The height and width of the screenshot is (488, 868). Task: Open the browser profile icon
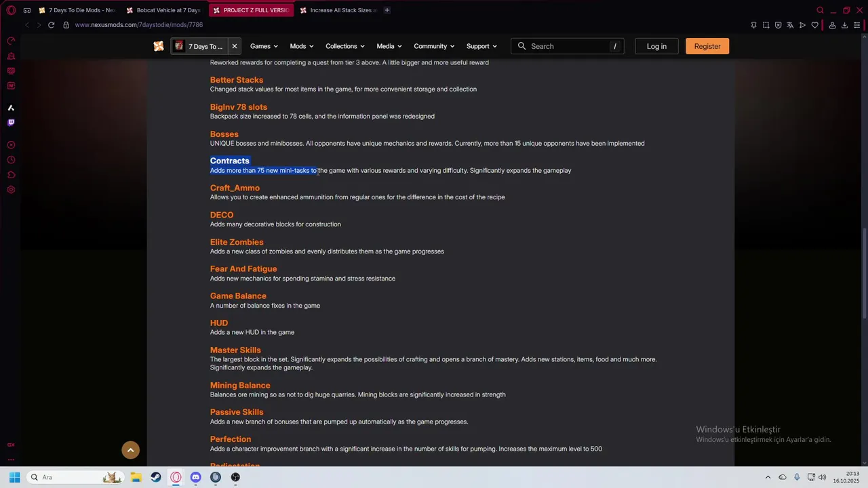[832, 25]
